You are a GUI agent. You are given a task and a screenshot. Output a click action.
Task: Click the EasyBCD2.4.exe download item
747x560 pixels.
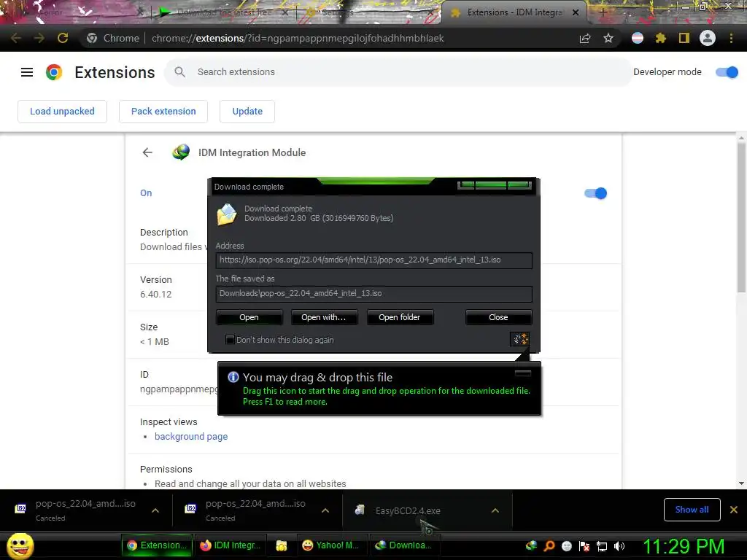coord(427,510)
